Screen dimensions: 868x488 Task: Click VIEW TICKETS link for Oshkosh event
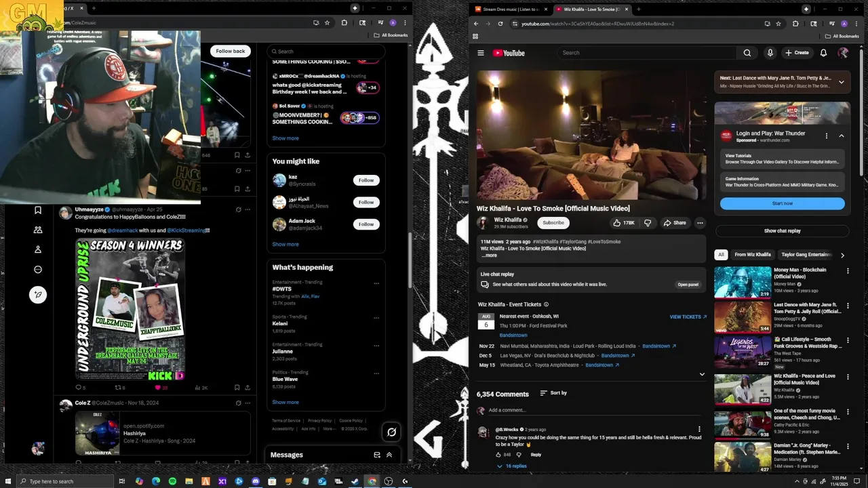pos(688,317)
